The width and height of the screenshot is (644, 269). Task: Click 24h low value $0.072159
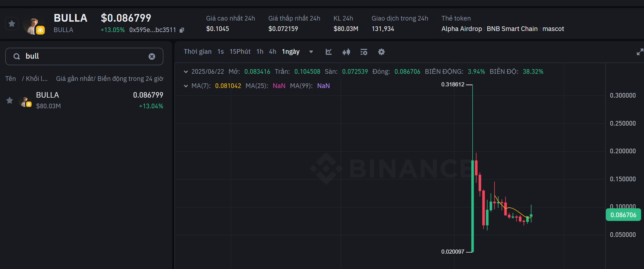pos(283,29)
